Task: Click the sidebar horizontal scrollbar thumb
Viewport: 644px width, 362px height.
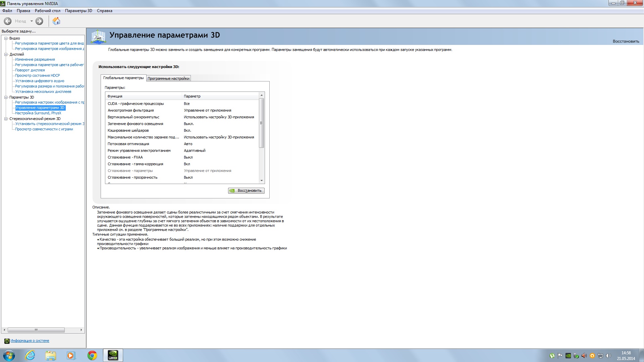Action: pos(36,330)
